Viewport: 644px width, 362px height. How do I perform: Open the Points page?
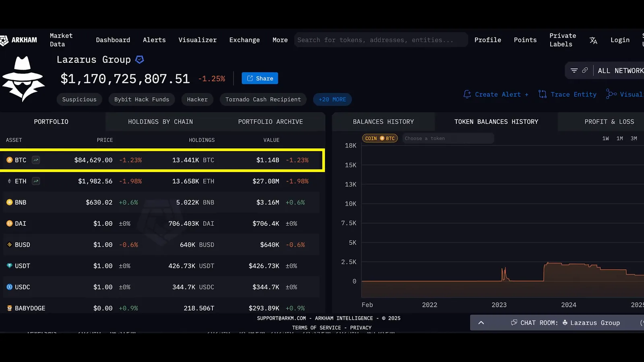[525, 40]
